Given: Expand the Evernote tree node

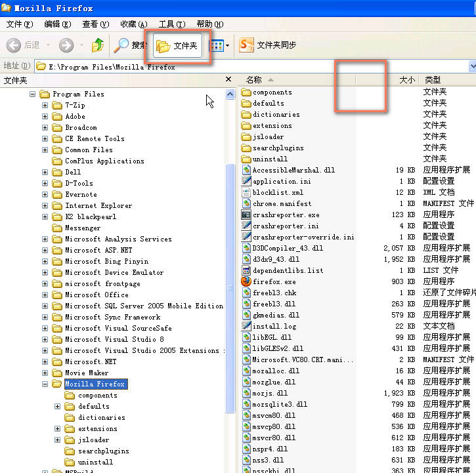Looking at the screenshot, I should [45, 194].
